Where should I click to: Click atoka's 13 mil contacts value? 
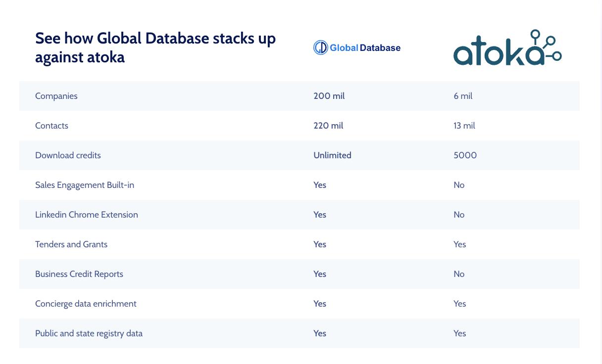[x=464, y=126]
